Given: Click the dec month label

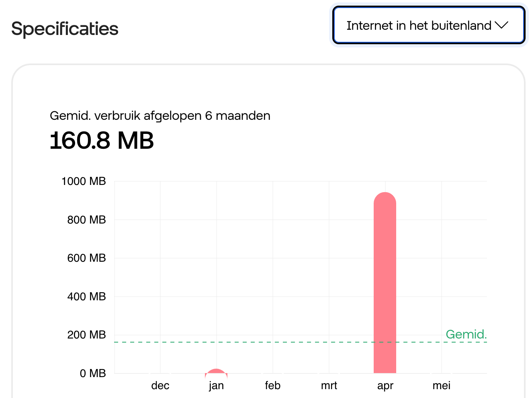Looking at the screenshot, I should [x=160, y=386].
